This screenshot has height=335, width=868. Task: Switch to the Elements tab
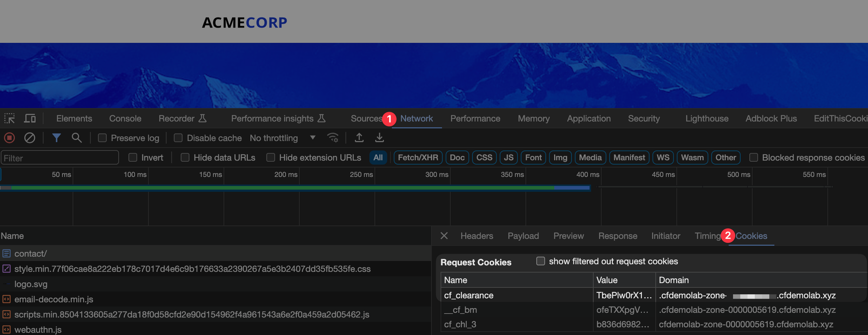74,118
